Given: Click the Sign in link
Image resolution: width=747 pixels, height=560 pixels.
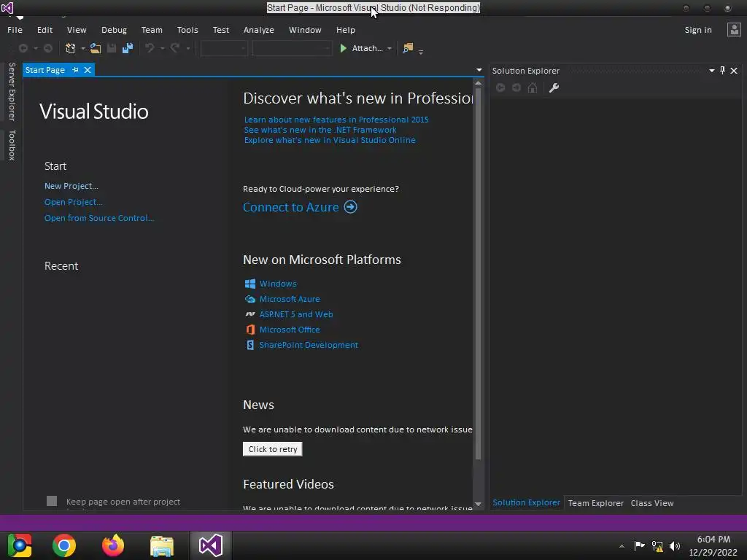Looking at the screenshot, I should (698, 30).
